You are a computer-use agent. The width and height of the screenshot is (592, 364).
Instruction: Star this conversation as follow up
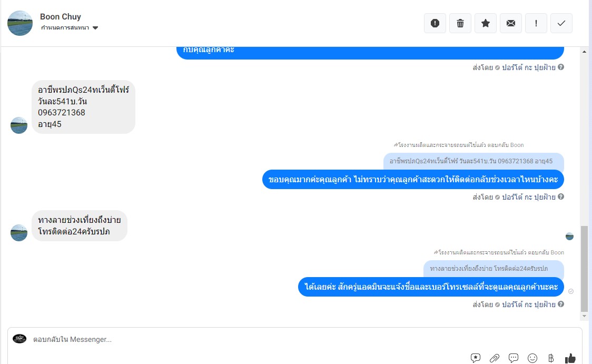(x=486, y=23)
